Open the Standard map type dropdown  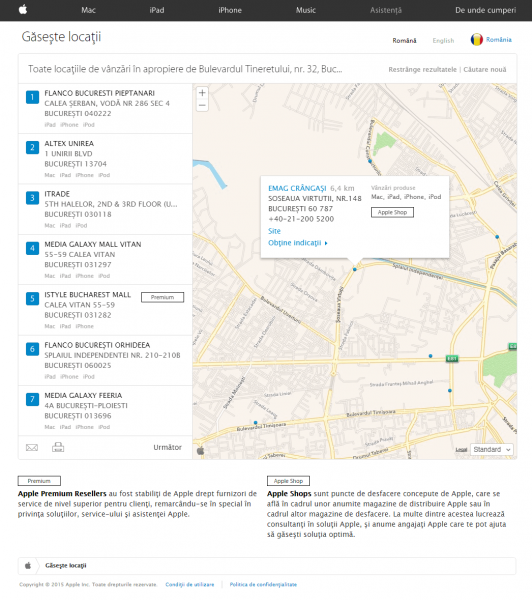click(x=492, y=449)
